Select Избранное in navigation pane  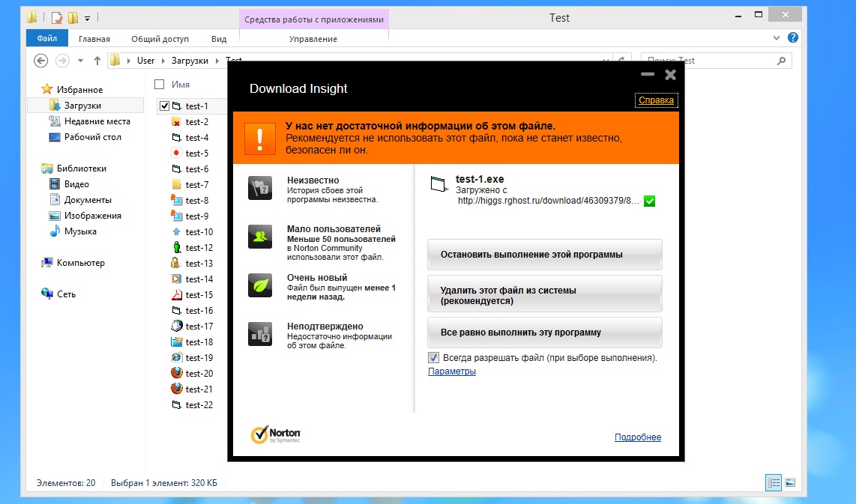pyautogui.click(x=79, y=89)
